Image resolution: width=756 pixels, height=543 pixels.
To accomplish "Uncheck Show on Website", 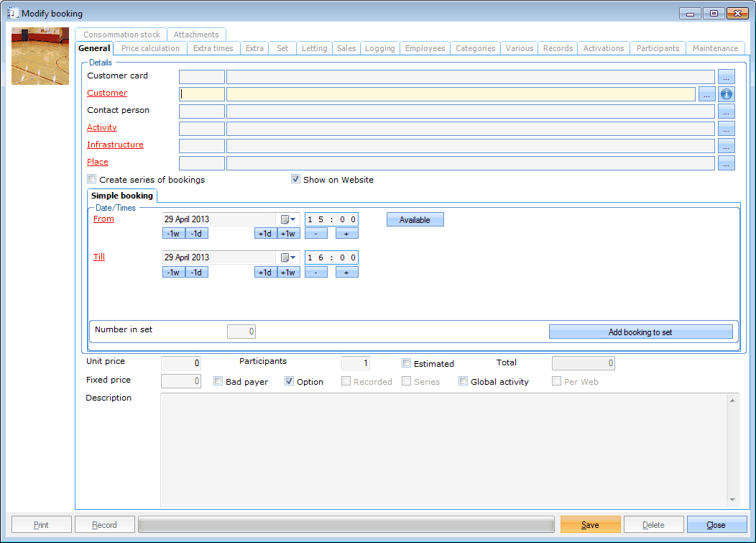I will pos(295,179).
